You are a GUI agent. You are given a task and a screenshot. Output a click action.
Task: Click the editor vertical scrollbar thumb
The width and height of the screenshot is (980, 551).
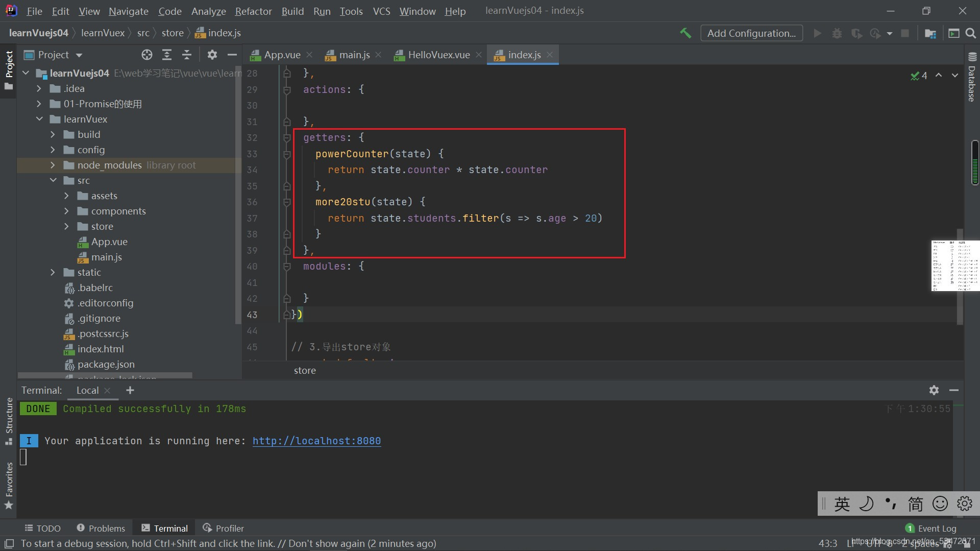click(x=960, y=276)
